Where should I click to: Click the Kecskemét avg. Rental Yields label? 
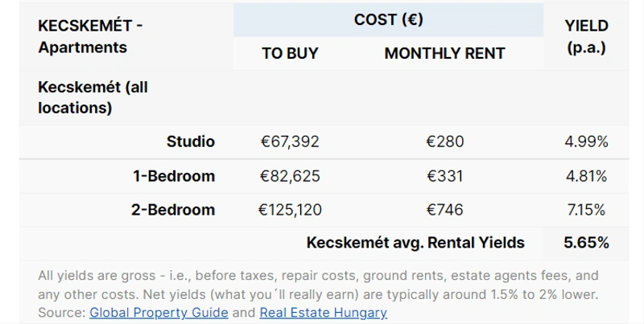click(x=415, y=242)
